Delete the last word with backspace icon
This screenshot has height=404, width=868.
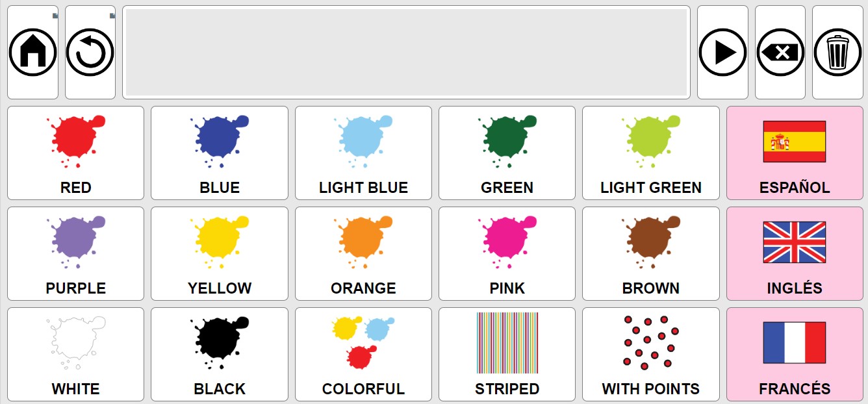(x=780, y=53)
